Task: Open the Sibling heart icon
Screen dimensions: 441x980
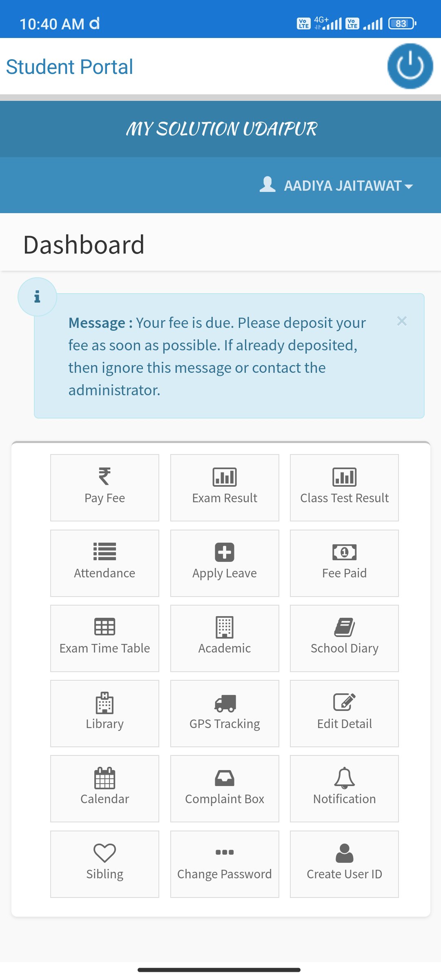Action: [105, 853]
